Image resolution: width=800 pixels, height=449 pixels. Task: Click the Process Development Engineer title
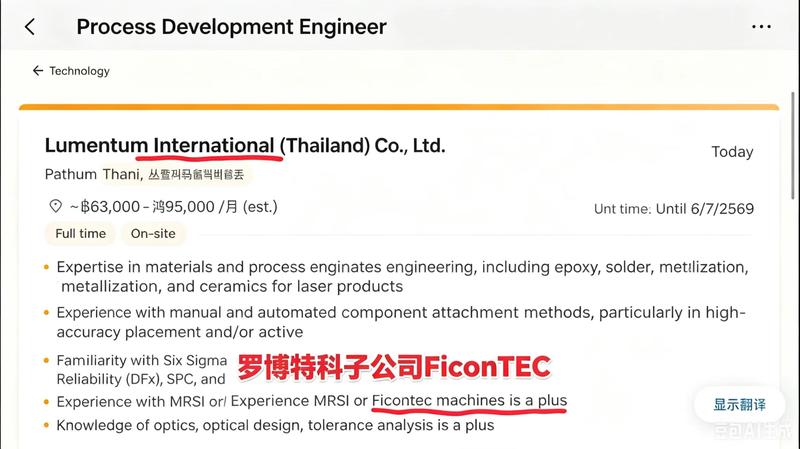232,27
